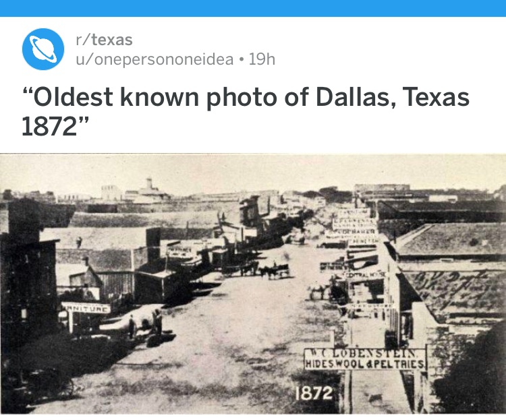This screenshot has width=506, height=420.
Task: Click the people standing by the sidewalk
Action: click(x=145, y=325)
